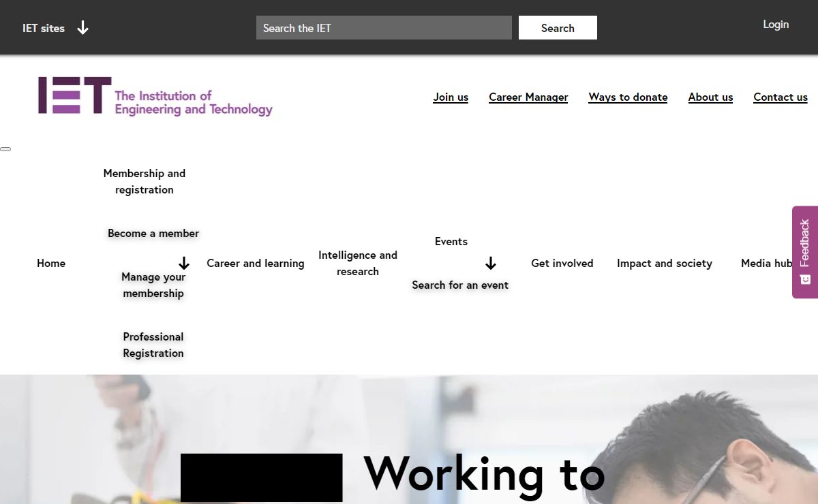This screenshot has height=504, width=818.
Task: Expand the Events submenu arrow
Action: pos(491,264)
